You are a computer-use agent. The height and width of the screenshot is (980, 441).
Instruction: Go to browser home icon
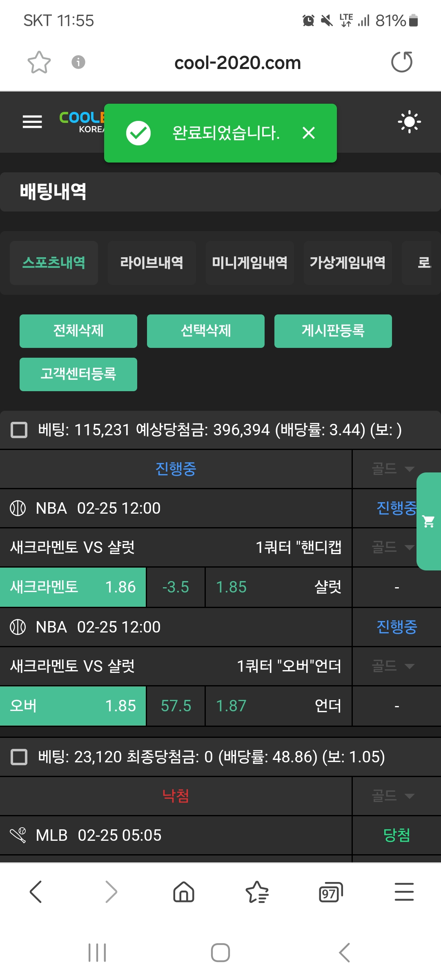(184, 891)
